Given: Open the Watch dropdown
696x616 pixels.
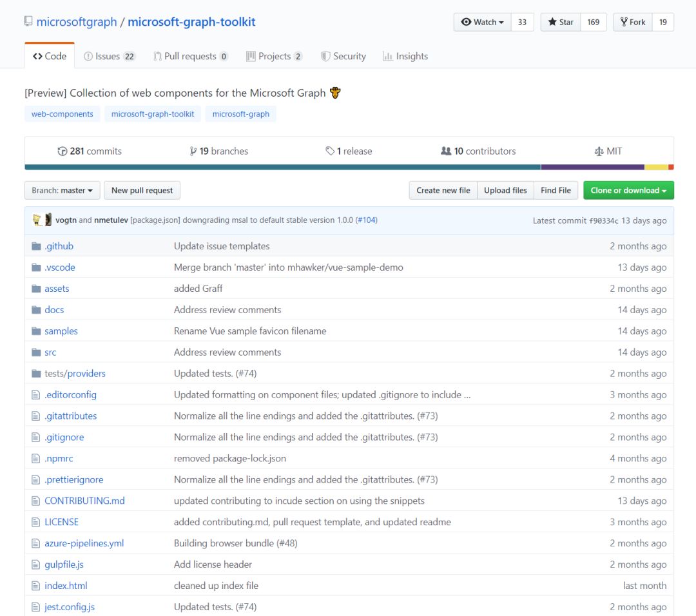Looking at the screenshot, I should pos(483,22).
